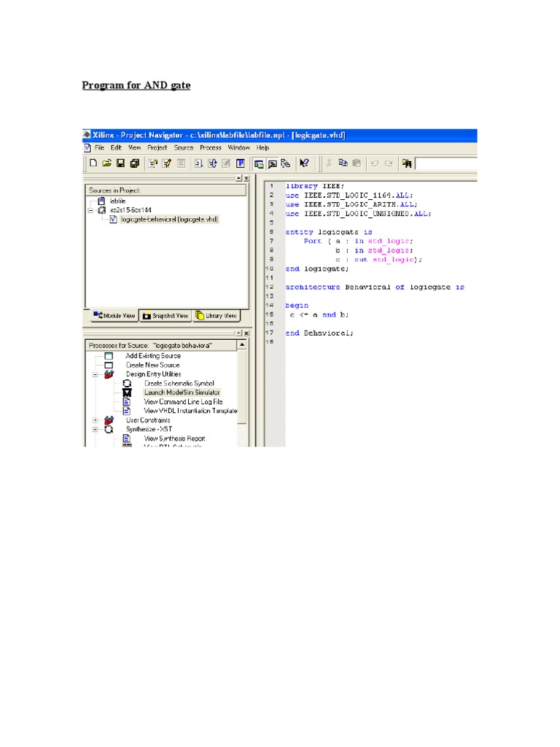This screenshot has width=560, height=747.
Task: Open the Process menu
Action: pos(211,148)
